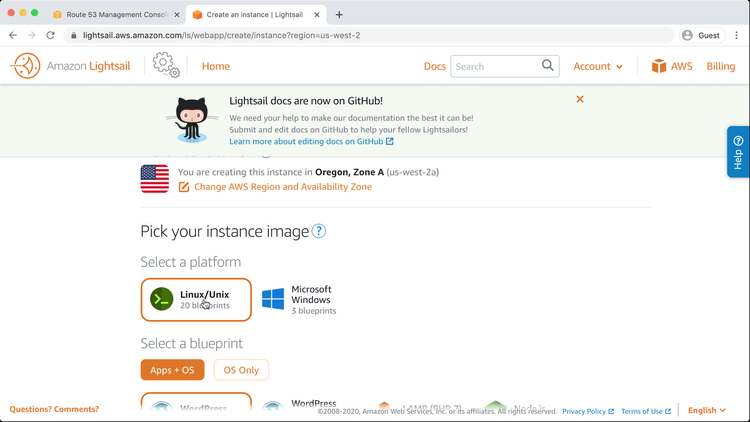
Task: Click into the Search input field
Action: click(495, 66)
